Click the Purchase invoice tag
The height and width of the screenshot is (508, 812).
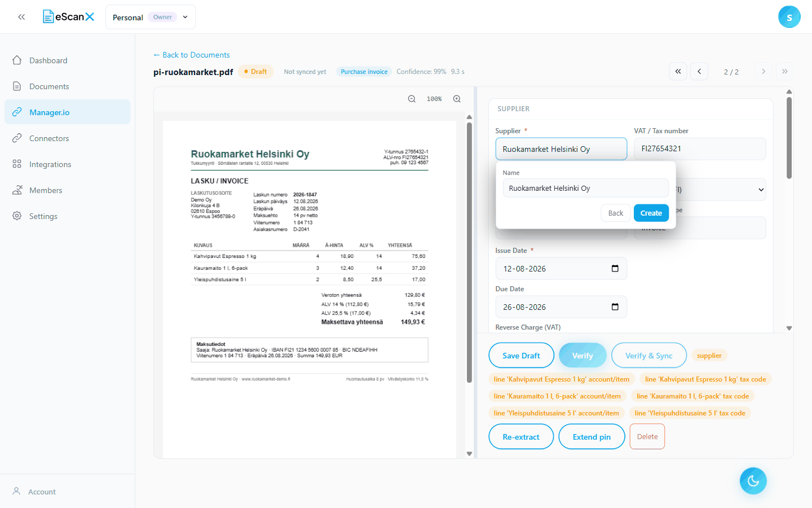tap(364, 72)
